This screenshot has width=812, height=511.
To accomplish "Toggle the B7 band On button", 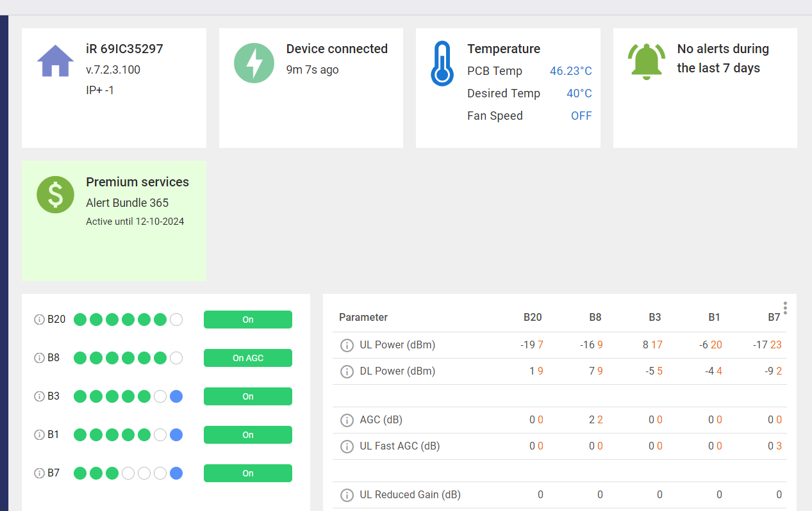I will tap(247, 473).
